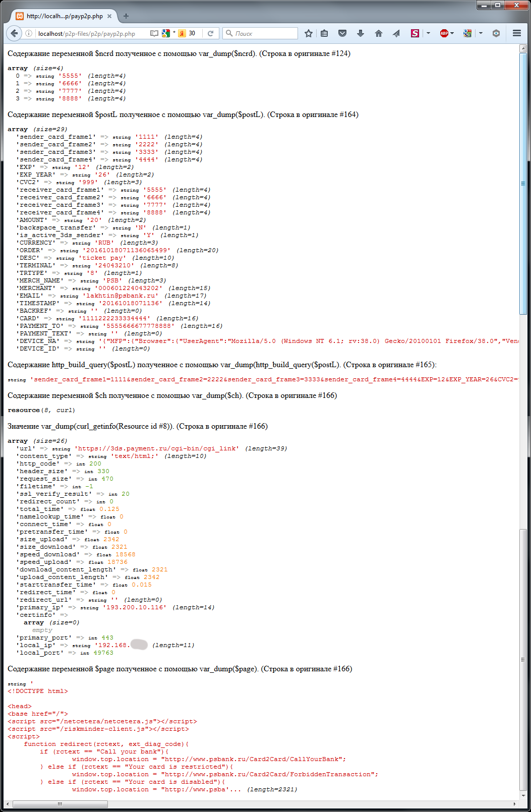Click 'DESC' value 'ticket pay'
Image resolution: width=531 pixels, height=812 pixels.
101,258
